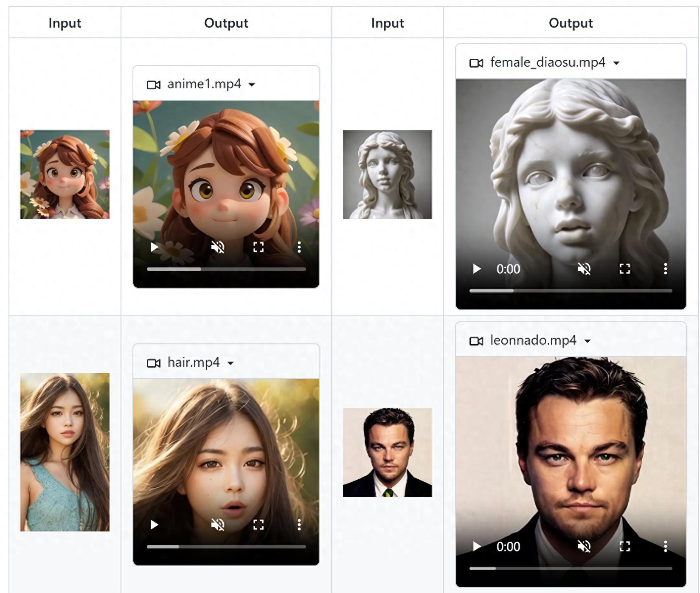This screenshot has height=593, width=700.
Task: Play the female_diaosu.mp4 video
Action: point(477,269)
